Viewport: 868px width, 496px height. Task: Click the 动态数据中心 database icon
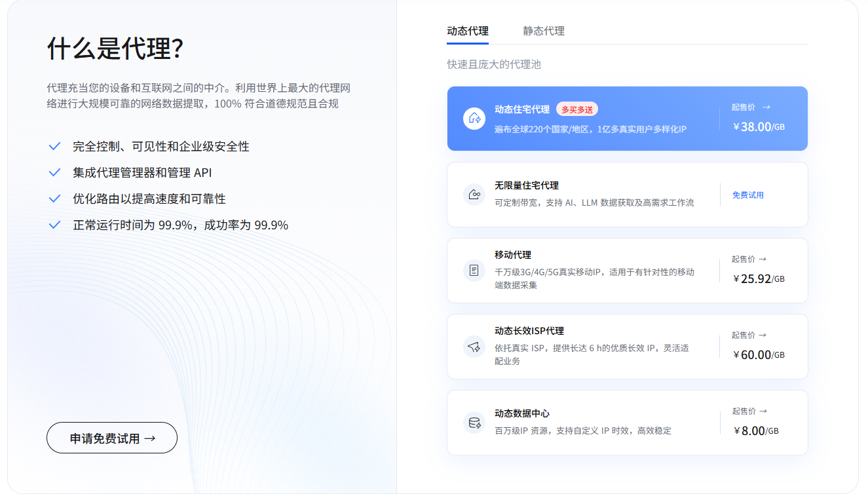point(474,423)
